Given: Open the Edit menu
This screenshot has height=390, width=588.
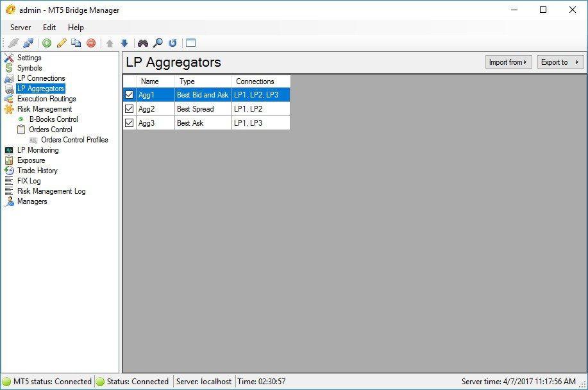Looking at the screenshot, I should [49, 28].
